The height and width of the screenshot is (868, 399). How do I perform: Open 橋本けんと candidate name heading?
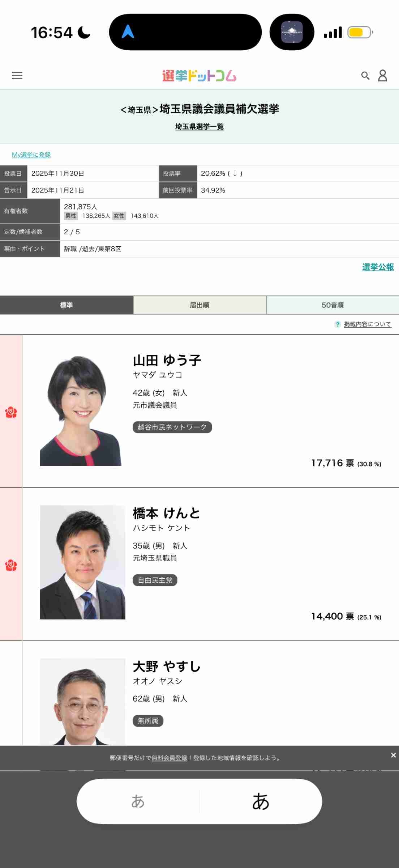(166, 513)
